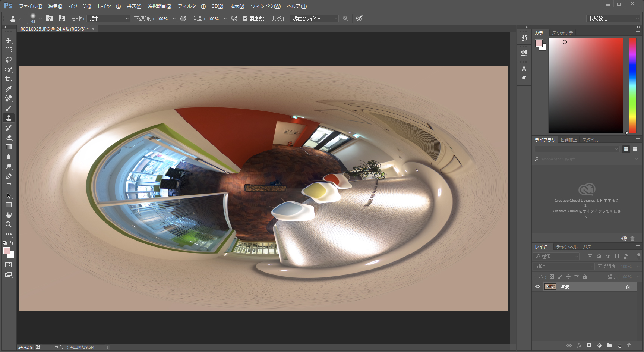Select the Dodge tool

9,166
